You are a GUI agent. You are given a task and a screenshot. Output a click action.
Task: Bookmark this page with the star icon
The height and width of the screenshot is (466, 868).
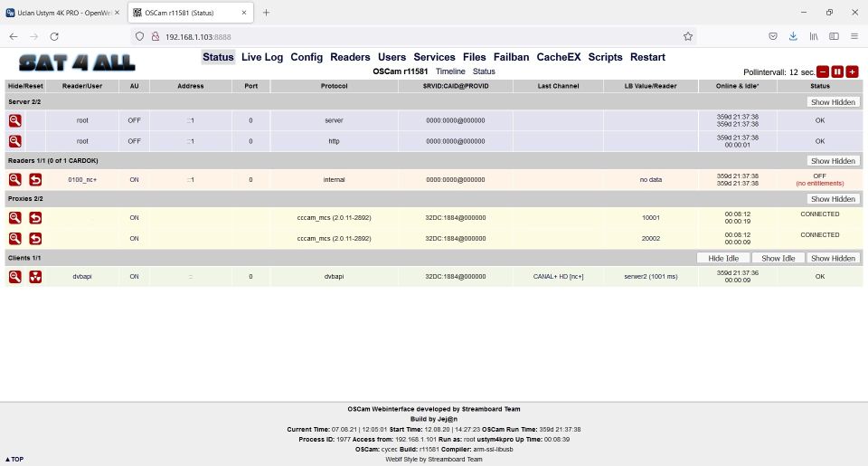(x=688, y=36)
